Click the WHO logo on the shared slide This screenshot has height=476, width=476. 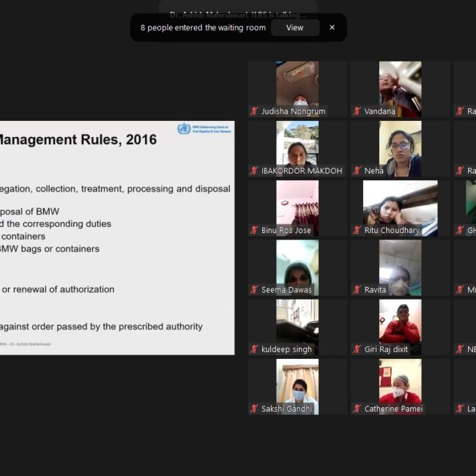(x=184, y=129)
